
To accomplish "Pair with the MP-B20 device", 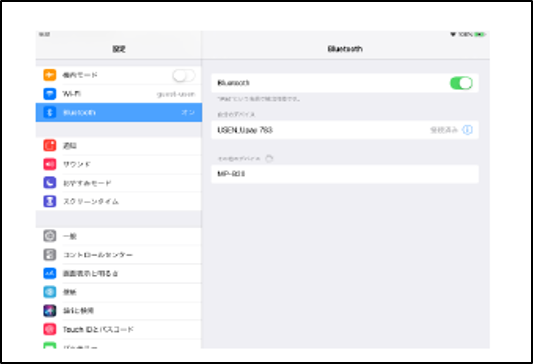I will 345,174.
